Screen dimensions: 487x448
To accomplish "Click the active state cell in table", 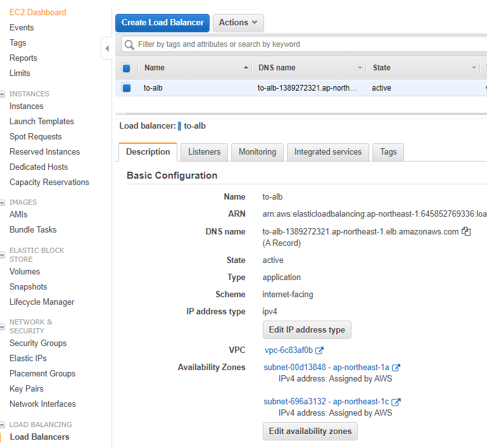I will (x=381, y=88).
